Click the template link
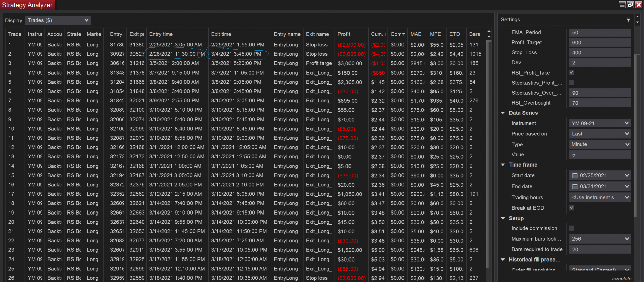 coord(622,279)
